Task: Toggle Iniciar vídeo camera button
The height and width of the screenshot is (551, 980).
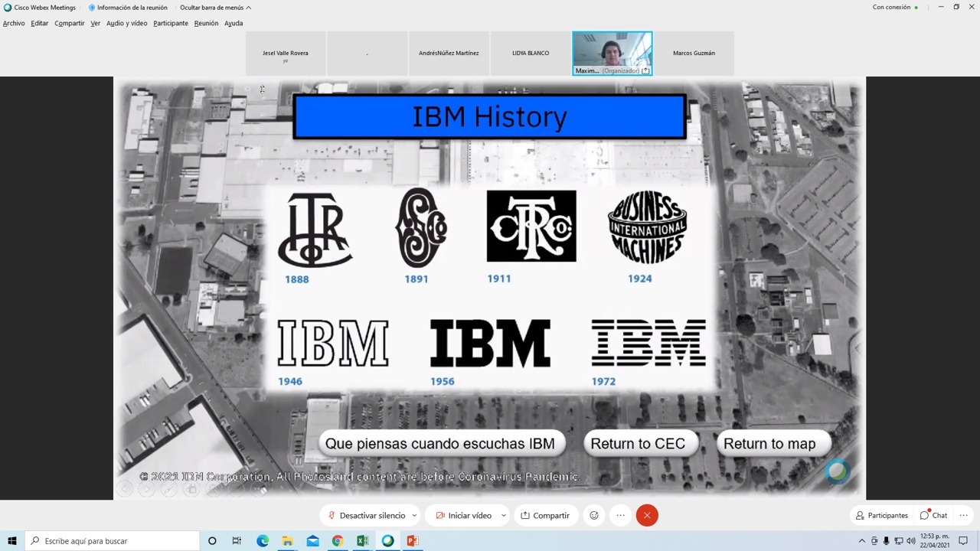Action: pos(464,515)
